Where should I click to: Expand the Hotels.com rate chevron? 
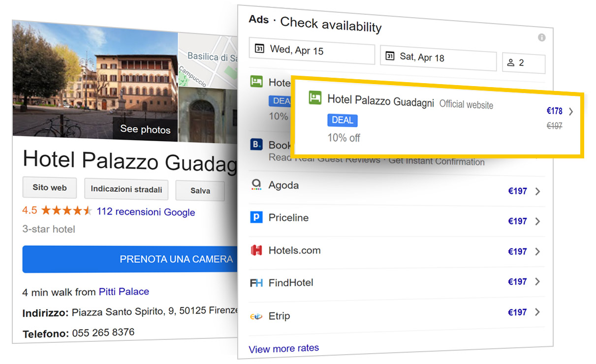point(537,252)
